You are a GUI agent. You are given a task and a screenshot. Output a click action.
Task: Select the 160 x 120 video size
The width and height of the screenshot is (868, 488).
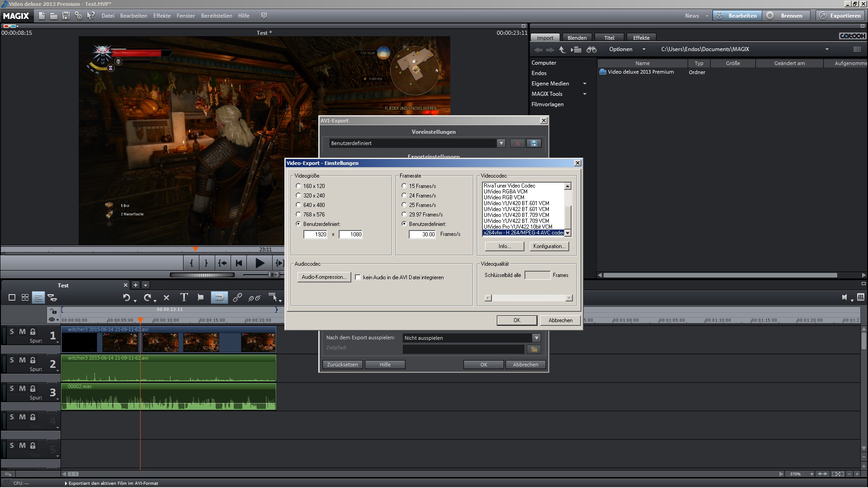[x=298, y=186]
